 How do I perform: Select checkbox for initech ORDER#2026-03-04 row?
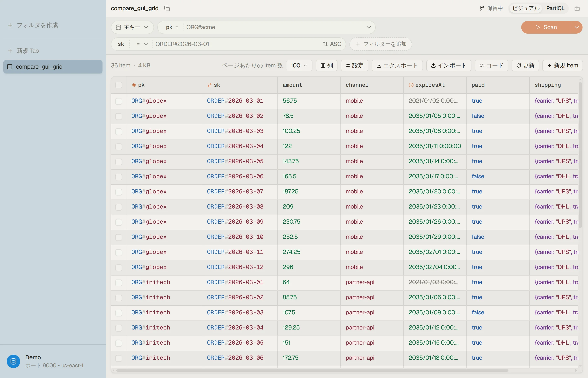(x=118, y=328)
